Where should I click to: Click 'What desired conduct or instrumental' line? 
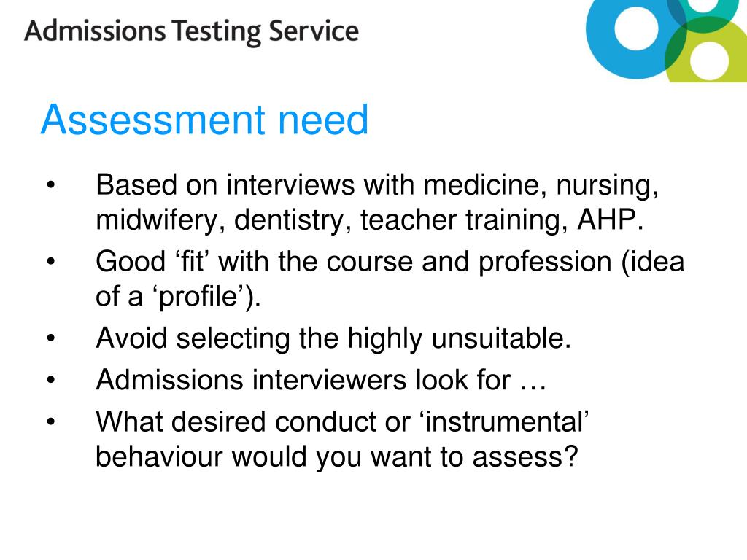(343, 422)
